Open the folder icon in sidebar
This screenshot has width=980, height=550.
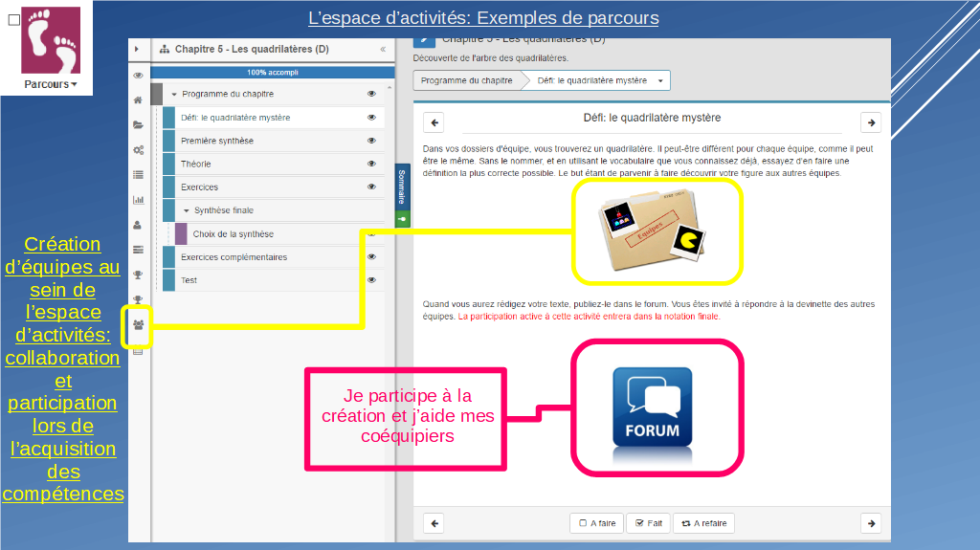138,125
